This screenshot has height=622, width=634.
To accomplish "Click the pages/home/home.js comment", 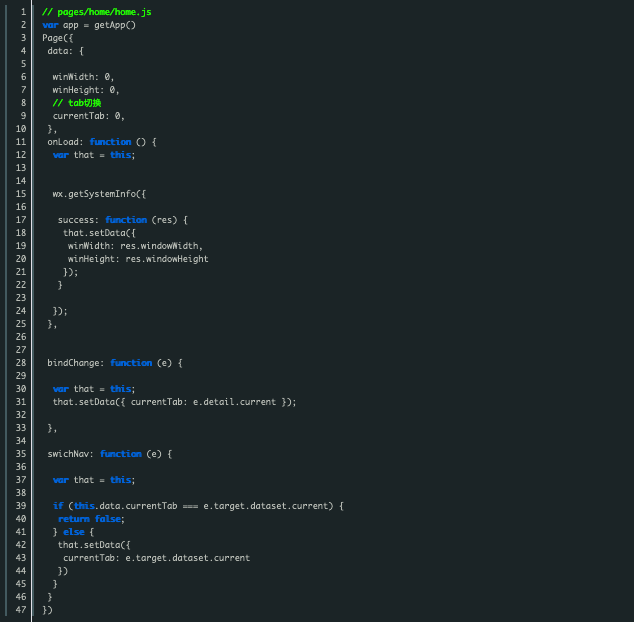I will pos(97,12).
